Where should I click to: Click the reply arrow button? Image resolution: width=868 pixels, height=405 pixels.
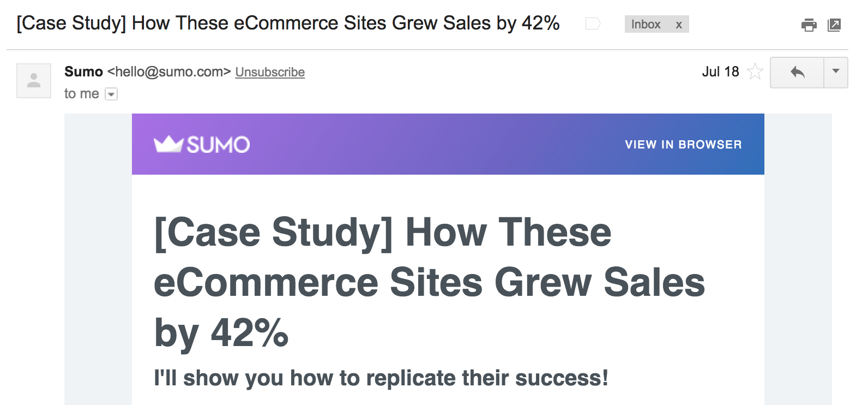(797, 72)
